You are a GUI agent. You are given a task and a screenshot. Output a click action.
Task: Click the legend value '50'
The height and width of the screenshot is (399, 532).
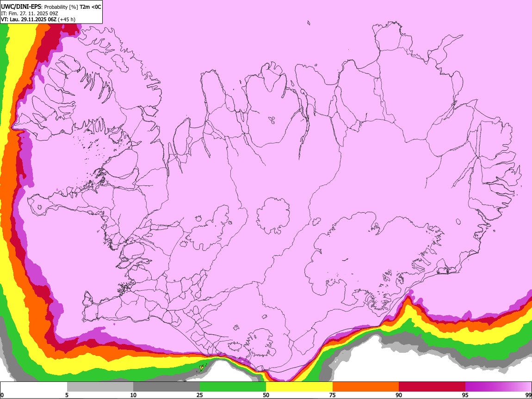pyautogui.click(x=266, y=395)
